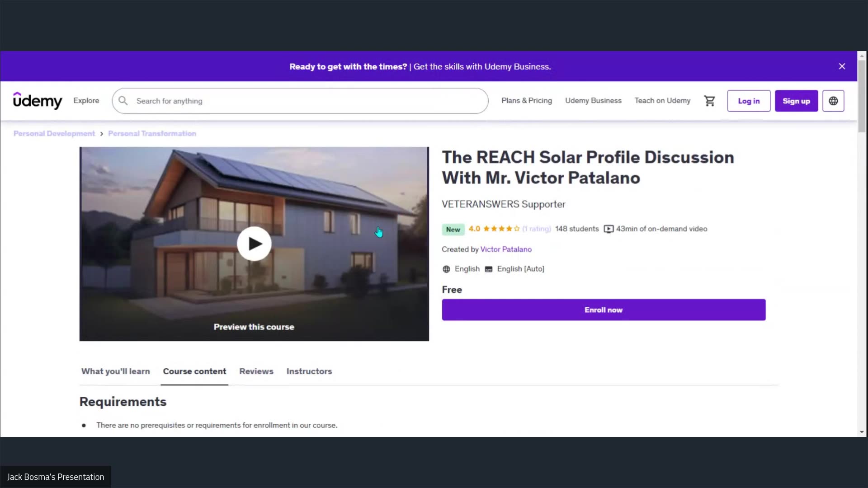Open the language selector globe icon top right
Screen dimensions: 868x488
pyautogui.click(x=833, y=101)
